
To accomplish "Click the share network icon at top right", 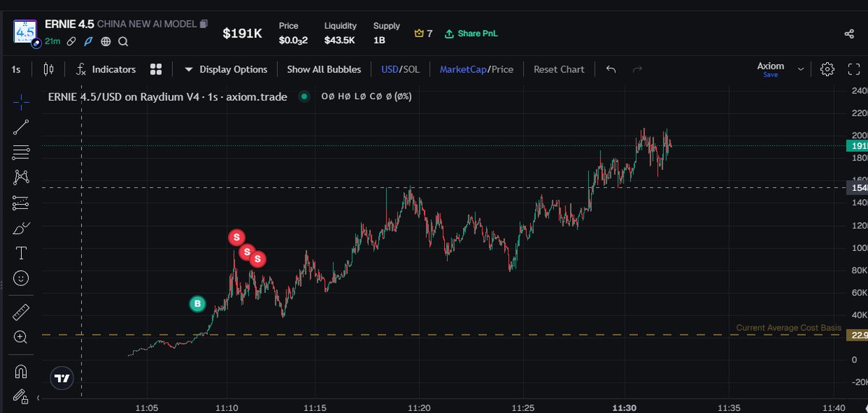I will (849, 33).
